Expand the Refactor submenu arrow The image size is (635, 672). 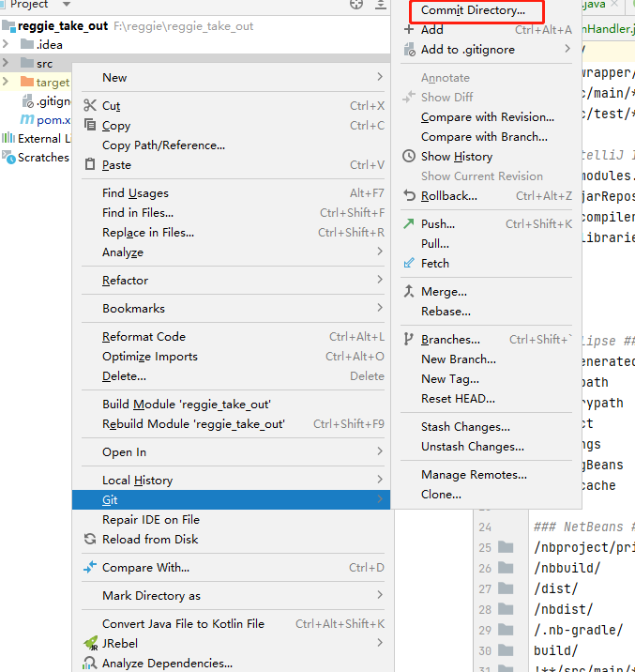[380, 280]
